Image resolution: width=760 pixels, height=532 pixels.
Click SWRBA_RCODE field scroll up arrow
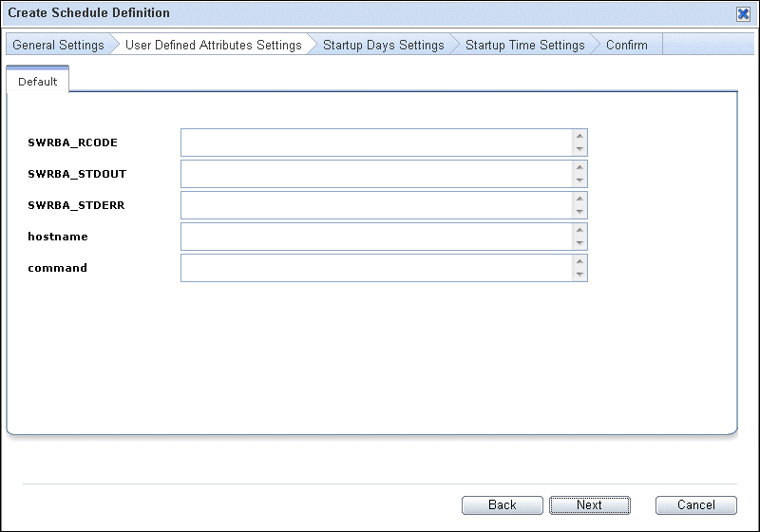[x=579, y=136]
